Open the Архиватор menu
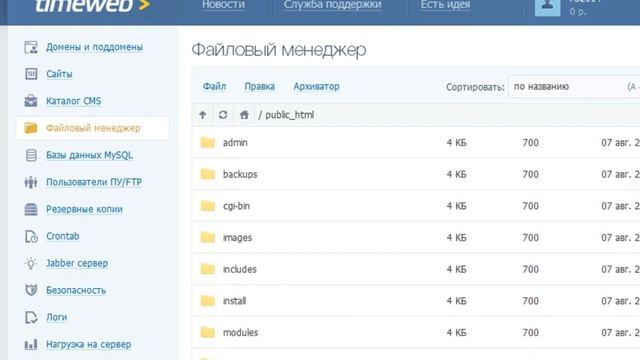The image size is (640, 360). pyautogui.click(x=316, y=87)
